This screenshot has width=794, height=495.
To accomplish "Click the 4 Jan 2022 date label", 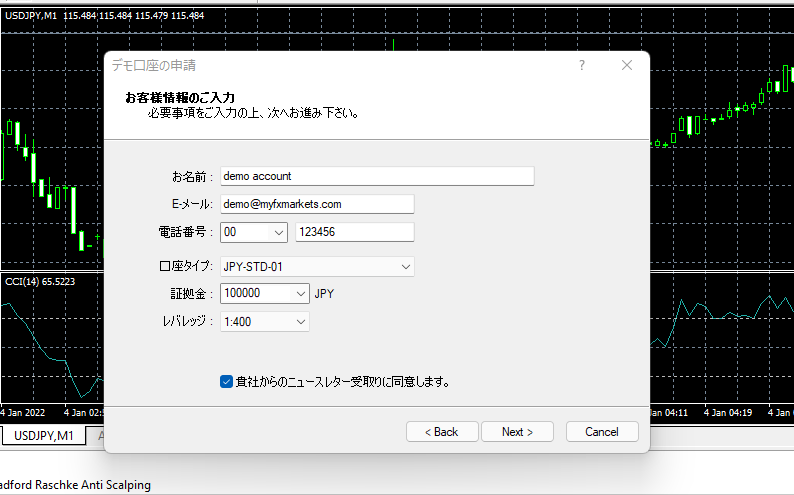I will tap(23, 412).
